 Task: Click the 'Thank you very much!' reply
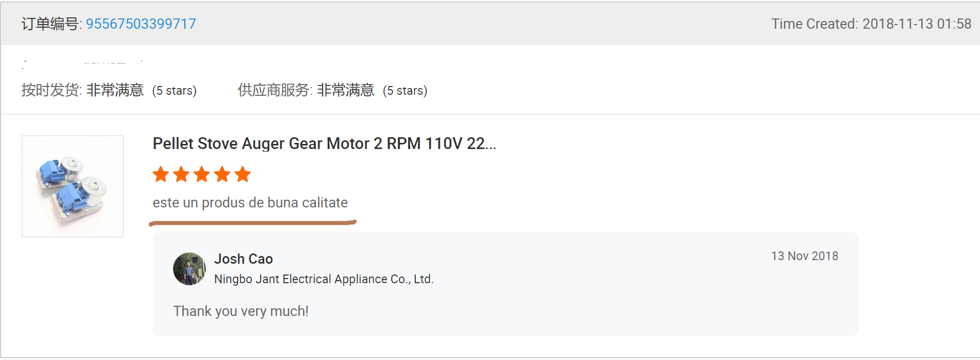pyautogui.click(x=241, y=311)
